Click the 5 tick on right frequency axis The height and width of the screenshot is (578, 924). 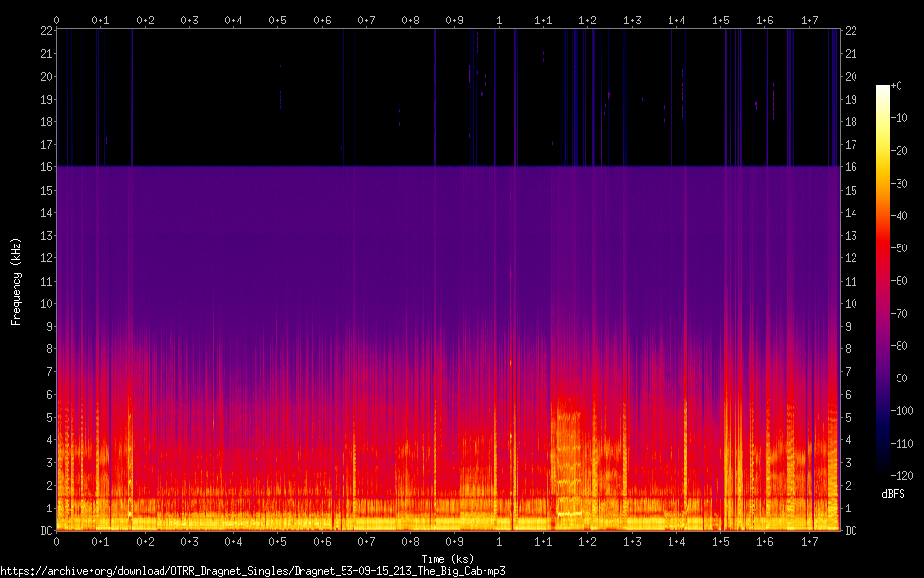pos(848,417)
